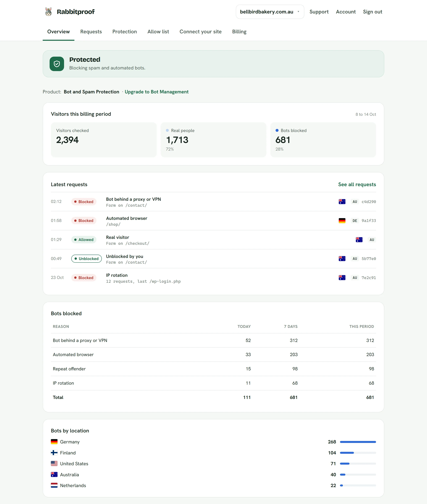Click the Unblocked badge at 00:49
The image size is (427, 504).
pyautogui.click(x=86, y=258)
